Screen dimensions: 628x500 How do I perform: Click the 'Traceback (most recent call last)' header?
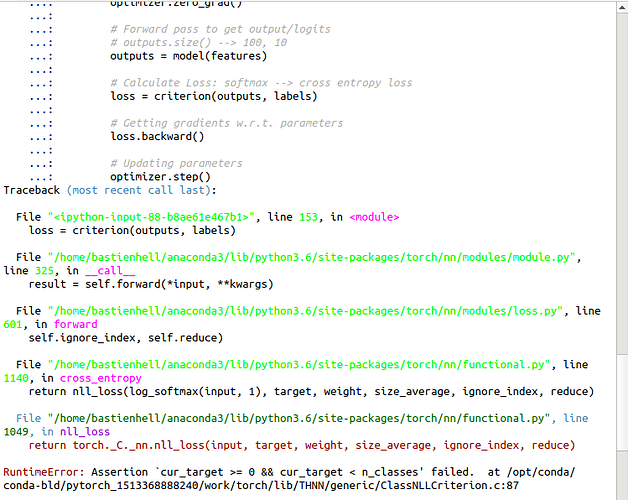coord(108,189)
